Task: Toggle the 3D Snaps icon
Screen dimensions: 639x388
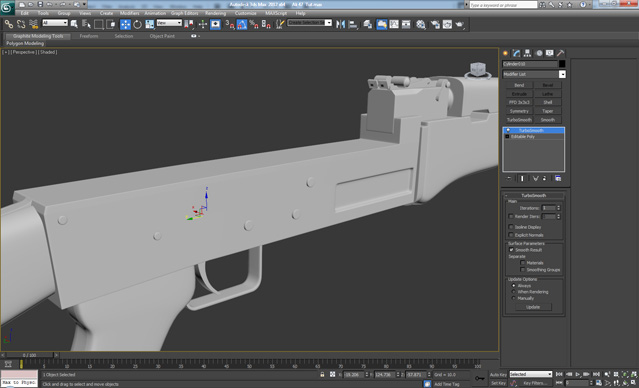Action: click(x=230, y=24)
